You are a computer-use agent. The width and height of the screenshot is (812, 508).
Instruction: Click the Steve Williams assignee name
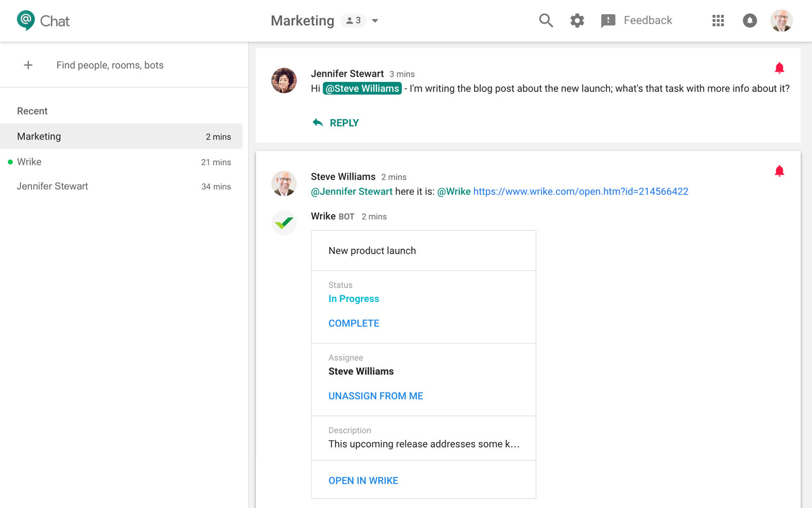(x=361, y=371)
